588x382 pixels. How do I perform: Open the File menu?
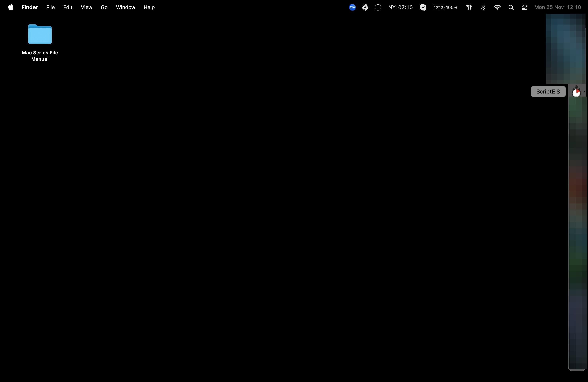point(50,7)
